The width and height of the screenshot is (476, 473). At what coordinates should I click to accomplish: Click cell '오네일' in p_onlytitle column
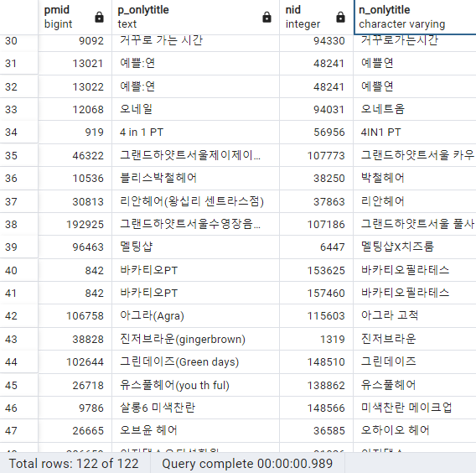(x=195, y=109)
